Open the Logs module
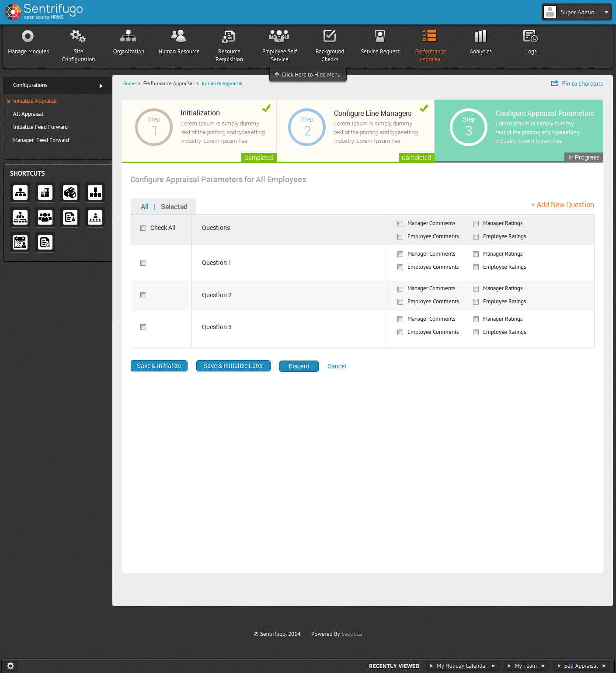The image size is (616, 673). pyautogui.click(x=531, y=42)
